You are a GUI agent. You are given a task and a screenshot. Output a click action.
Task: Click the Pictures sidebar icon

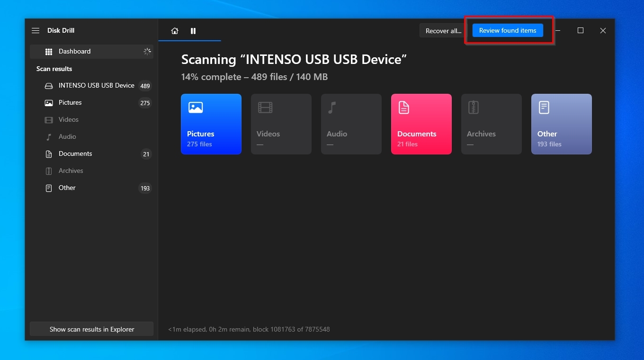click(x=48, y=103)
